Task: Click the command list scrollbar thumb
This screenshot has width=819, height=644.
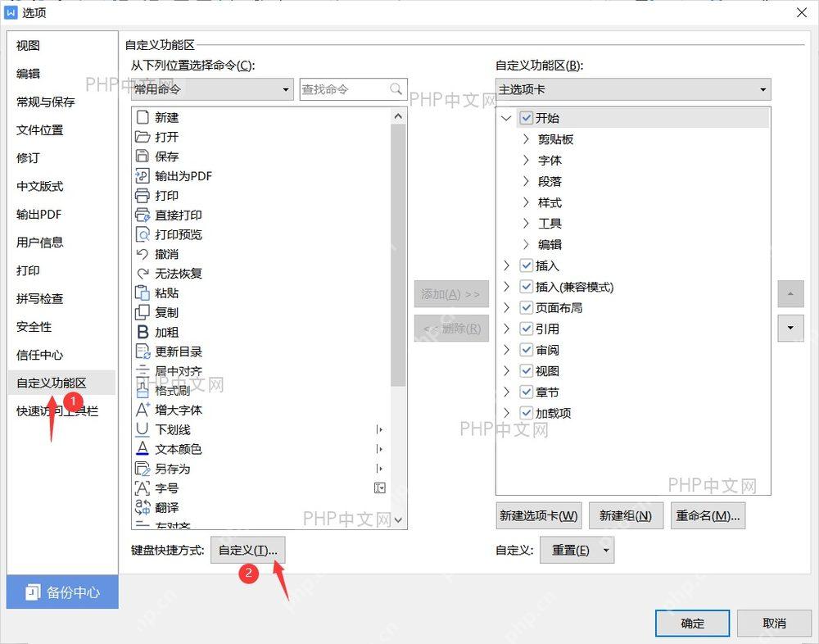Action: pos(398,255)
